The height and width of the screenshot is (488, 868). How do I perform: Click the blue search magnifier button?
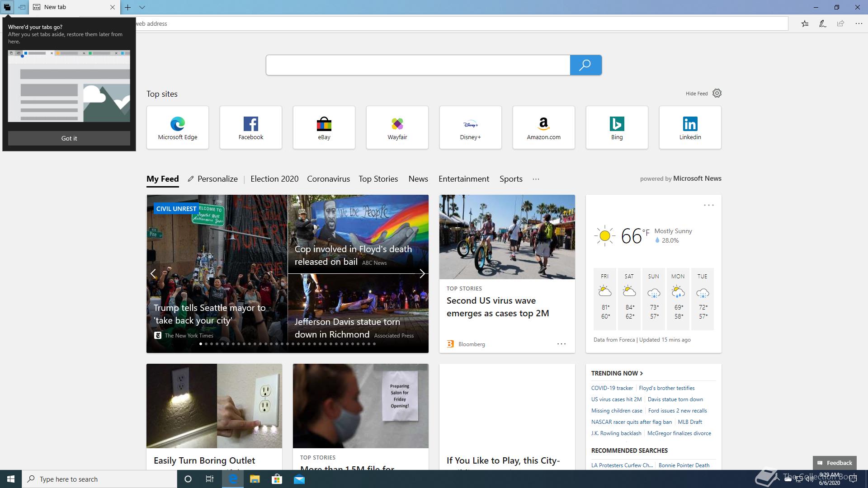click(585, 65)
